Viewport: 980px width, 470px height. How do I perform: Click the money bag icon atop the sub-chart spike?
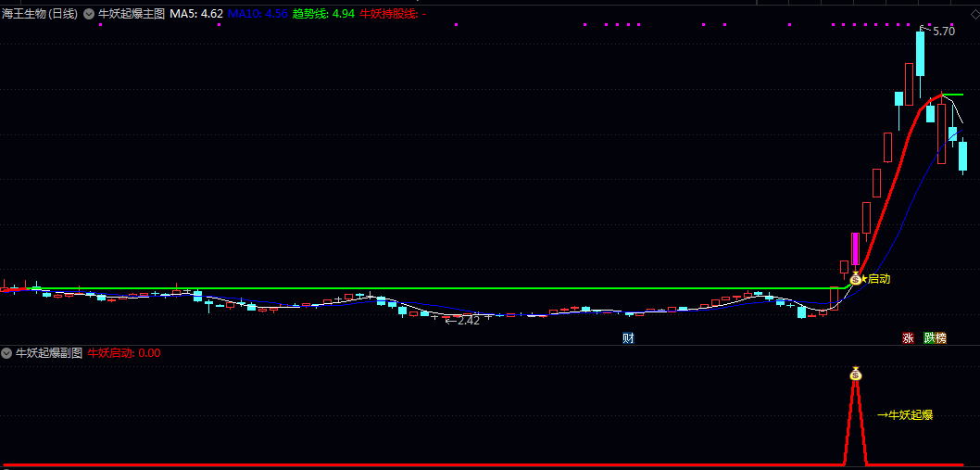point(856,375)
